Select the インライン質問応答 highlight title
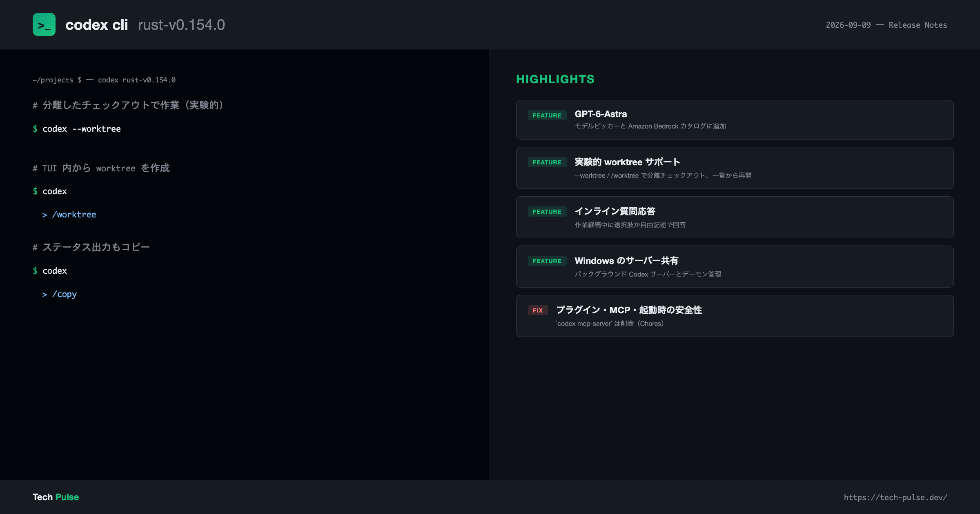This screenshot has width=980, height=514. point(615,211)
